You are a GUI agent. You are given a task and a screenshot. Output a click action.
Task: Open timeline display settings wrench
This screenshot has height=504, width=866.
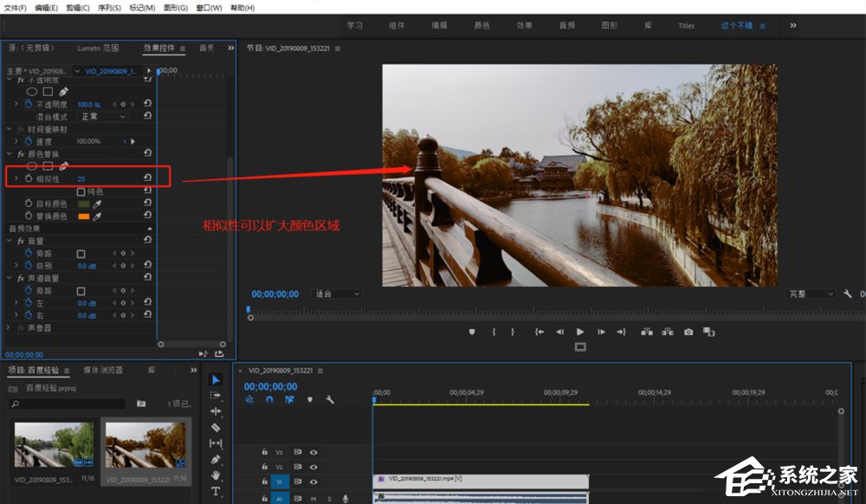click(329, 399)
